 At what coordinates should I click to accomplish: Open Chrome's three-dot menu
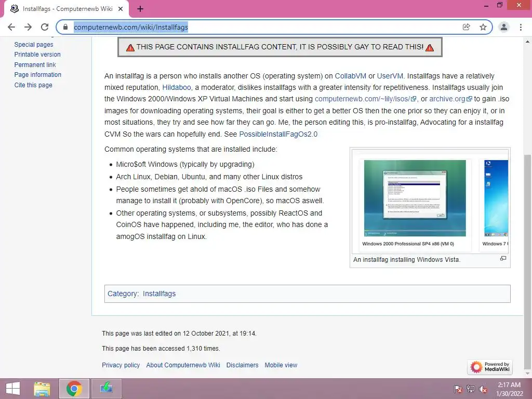click(521, 27)
